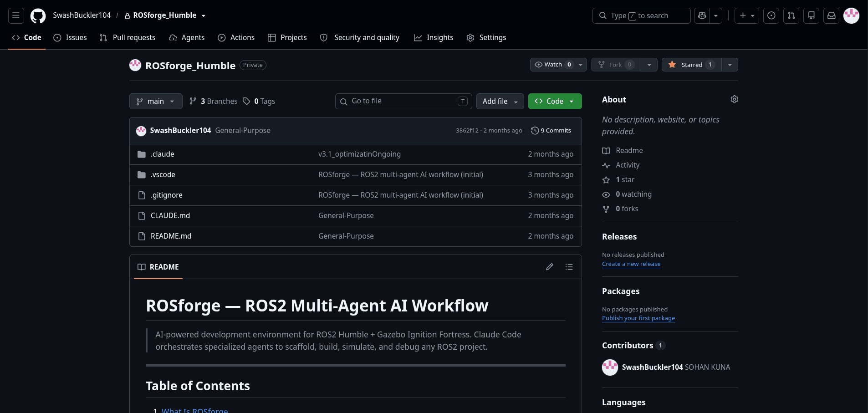Open the global navigation hamburger menu
This screenshot has height=413, width=868.
[16, 15]
